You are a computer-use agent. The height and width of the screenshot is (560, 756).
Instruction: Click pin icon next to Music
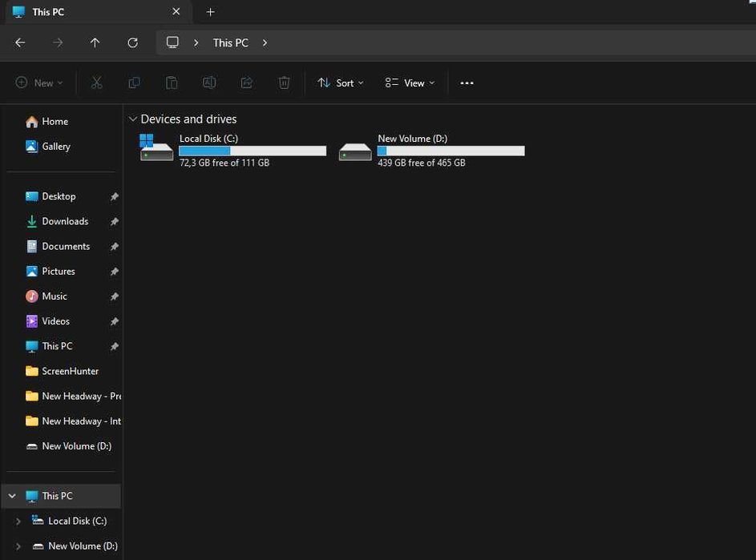[x=115, y=296]
